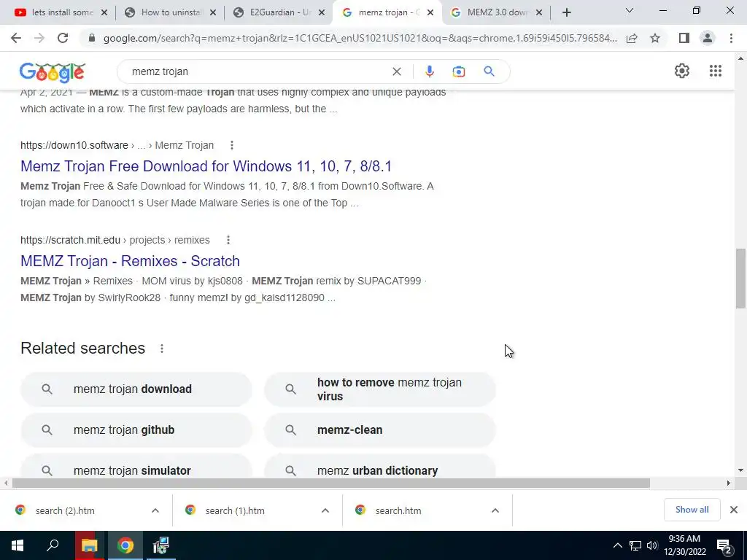Click Show all downloads button
This screenshot has height=560, width=747.
(692, 510)
